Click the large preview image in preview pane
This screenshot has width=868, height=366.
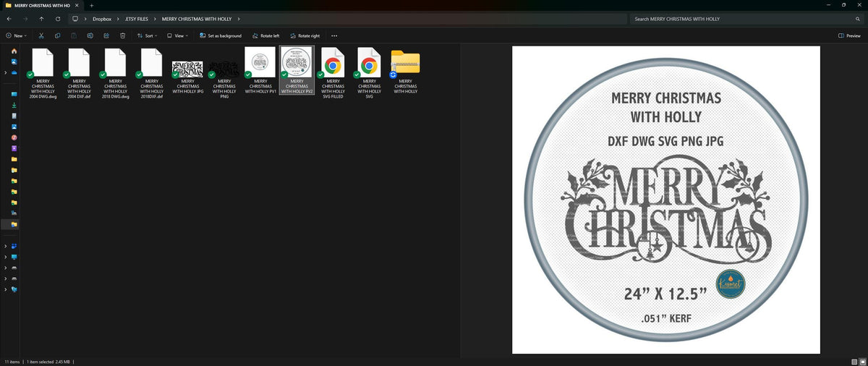click(665, 200)
